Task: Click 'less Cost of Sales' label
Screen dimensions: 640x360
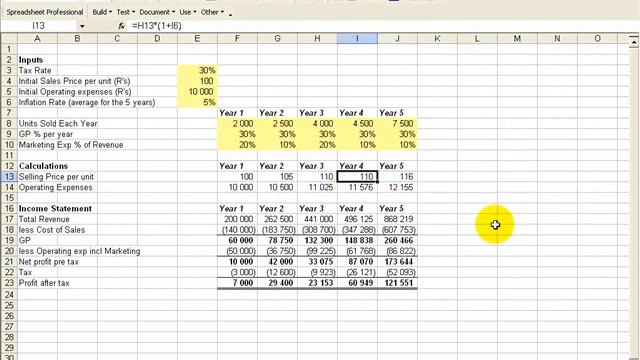Action: pyautogui.click(x=51, y=229)
